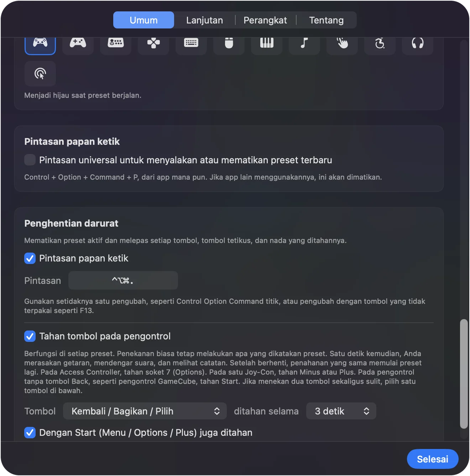470x476 pixels.
Task: Click the 'Control + Option + Command + P' description
Action: pyautogui.click(x=203, y=177)
